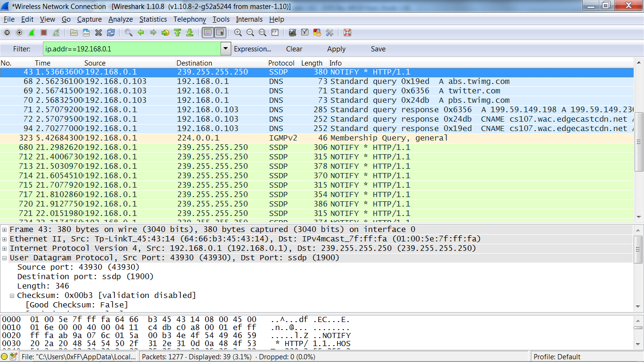The image size is (644, 364).
Task: Open the capture interfaces list
Action: click(x=7, y=33)
